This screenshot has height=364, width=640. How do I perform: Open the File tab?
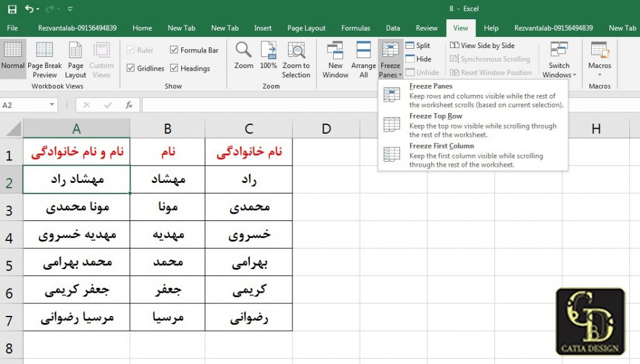click(x=12, y=28)
